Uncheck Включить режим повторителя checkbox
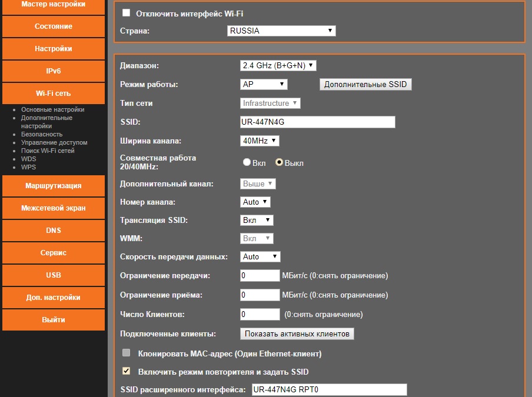The width and height of the screenshot is (532, 397). click(126, 371)
